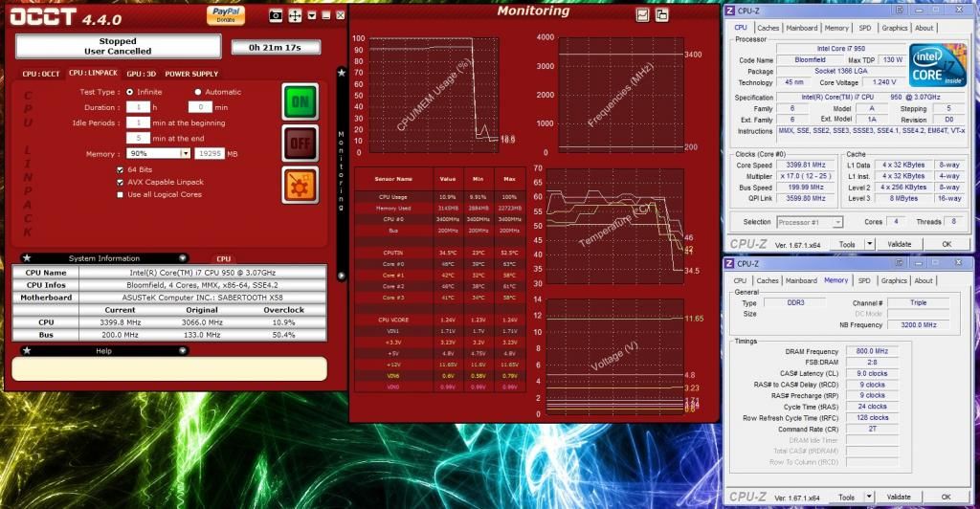Click the CPU/MEM Usage graph

tap(434, 95)
